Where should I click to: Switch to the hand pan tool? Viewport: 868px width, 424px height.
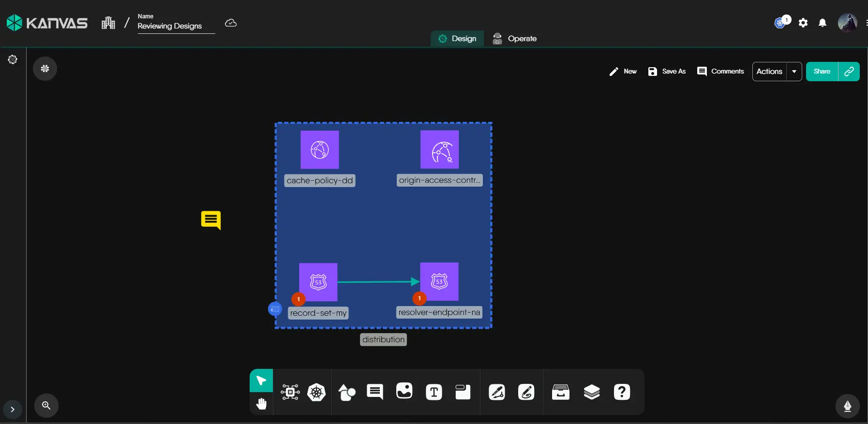click(261, 404)
